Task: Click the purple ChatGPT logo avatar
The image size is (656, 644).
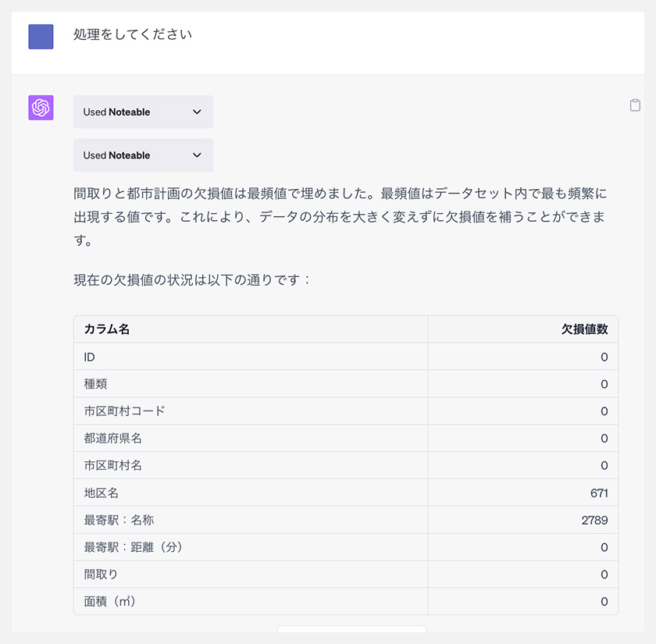Action: pyautogui.click(x=41, y=108)
